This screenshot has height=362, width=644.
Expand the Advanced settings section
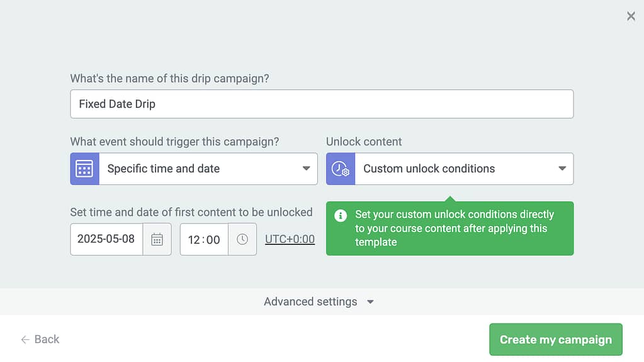(x=319, y=302)
